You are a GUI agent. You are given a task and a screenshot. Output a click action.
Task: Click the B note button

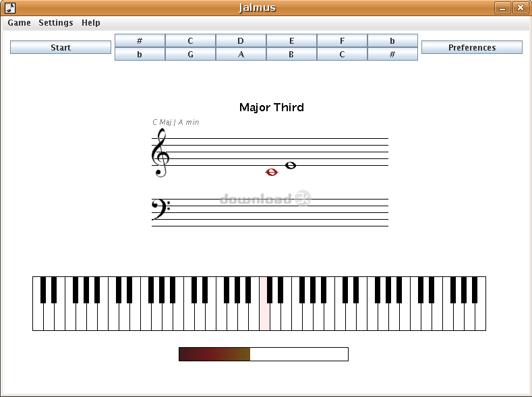point(291,54)
